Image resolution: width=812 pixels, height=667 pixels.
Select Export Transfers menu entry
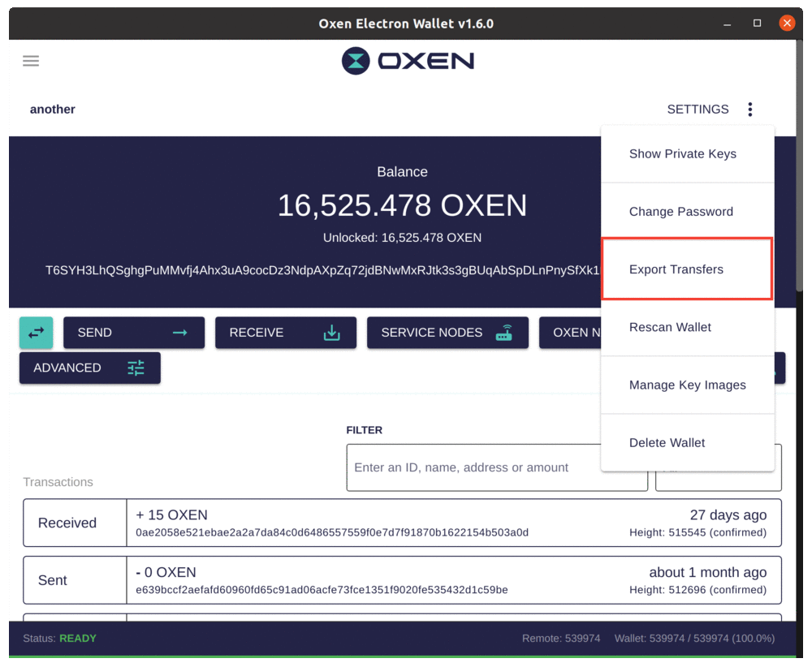[x=687, y=269]
